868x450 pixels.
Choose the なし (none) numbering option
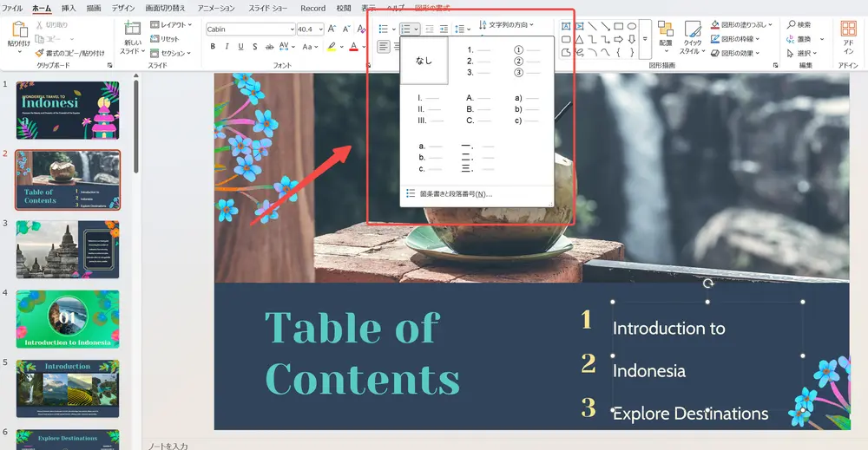pyautogui.click(x=424, y=61)
